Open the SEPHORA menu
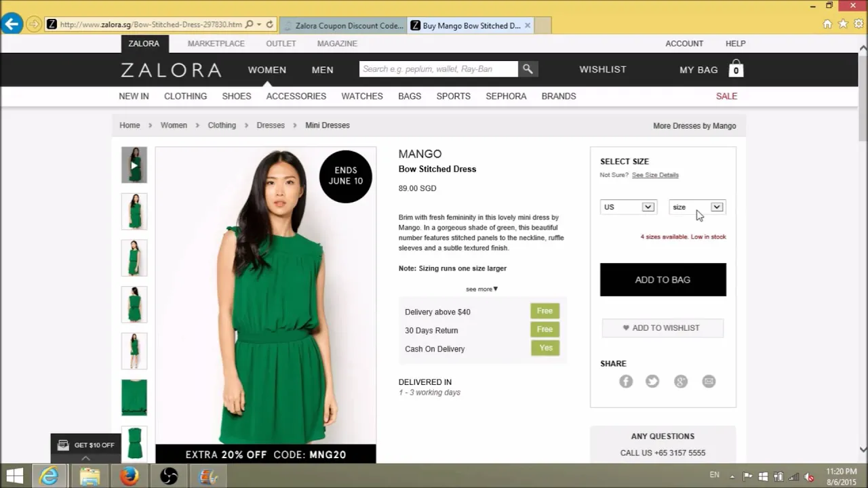This screenshot has height=488, width=868. [x=506, y=96]
